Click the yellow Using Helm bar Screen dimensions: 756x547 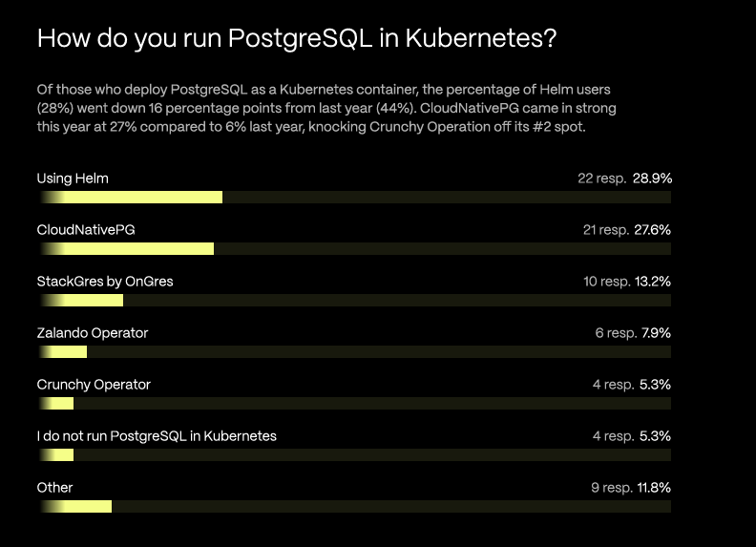click(131, 197)
